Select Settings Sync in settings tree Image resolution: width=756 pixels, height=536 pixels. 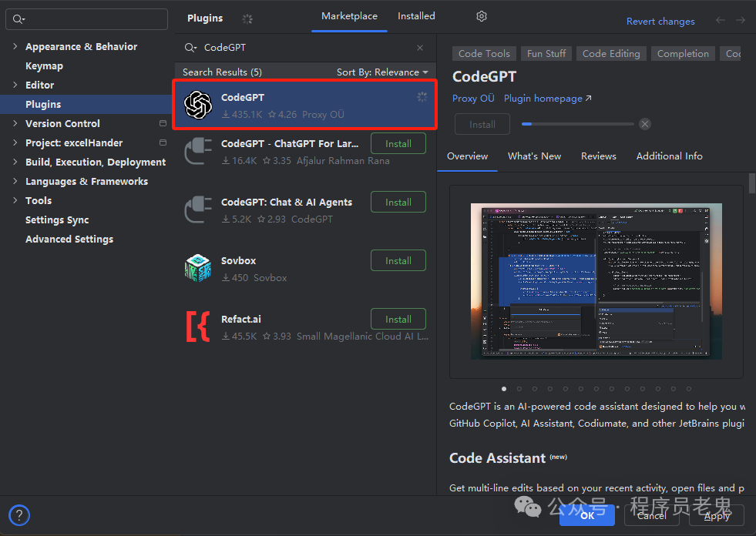point(57,220)
